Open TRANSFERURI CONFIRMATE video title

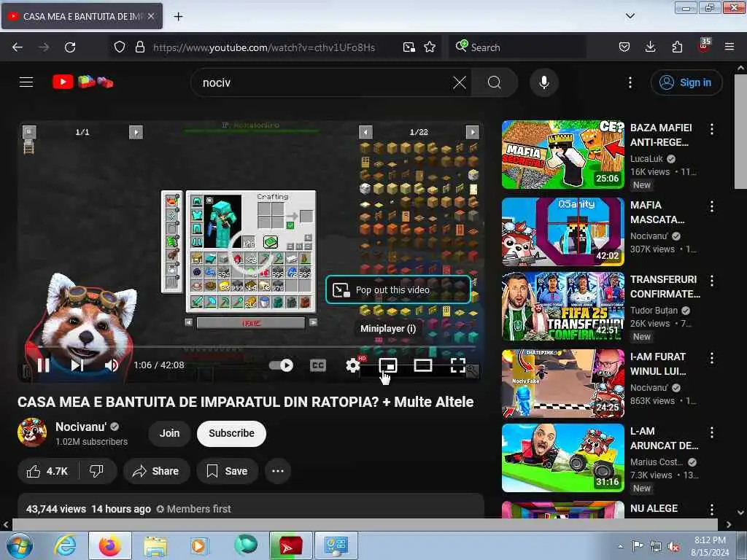tap(665, 287)
